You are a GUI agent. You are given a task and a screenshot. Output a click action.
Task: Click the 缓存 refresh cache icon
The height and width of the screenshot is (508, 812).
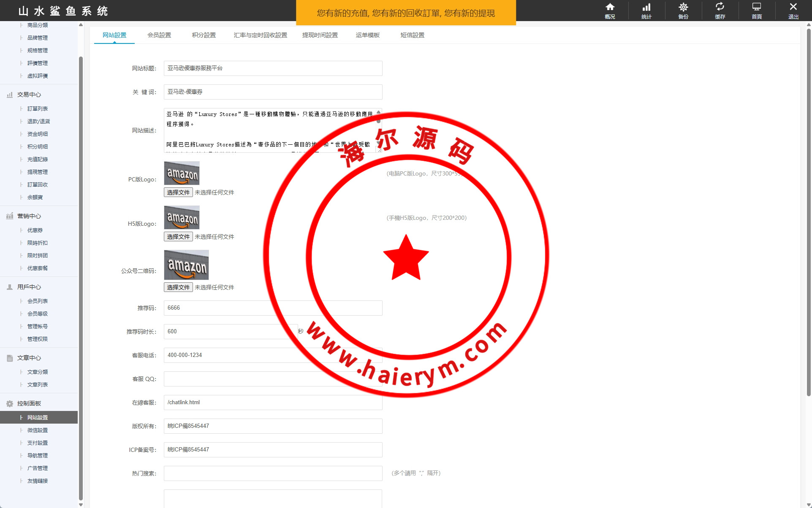tap(720, 7)
